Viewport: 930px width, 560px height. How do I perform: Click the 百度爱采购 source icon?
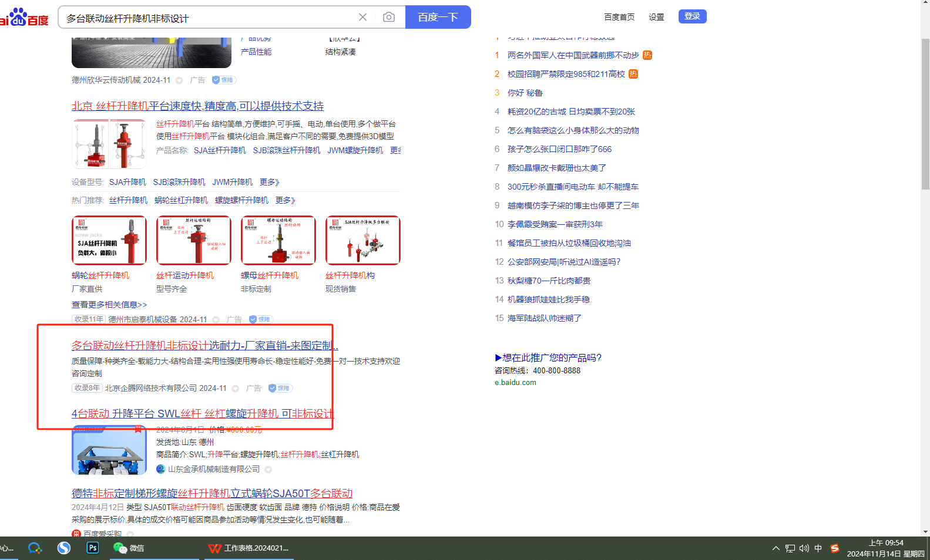pos(76,534)
